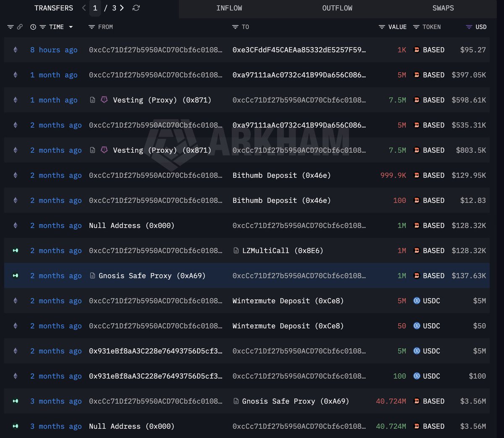Click the link icon in table header

coord(20,27)
